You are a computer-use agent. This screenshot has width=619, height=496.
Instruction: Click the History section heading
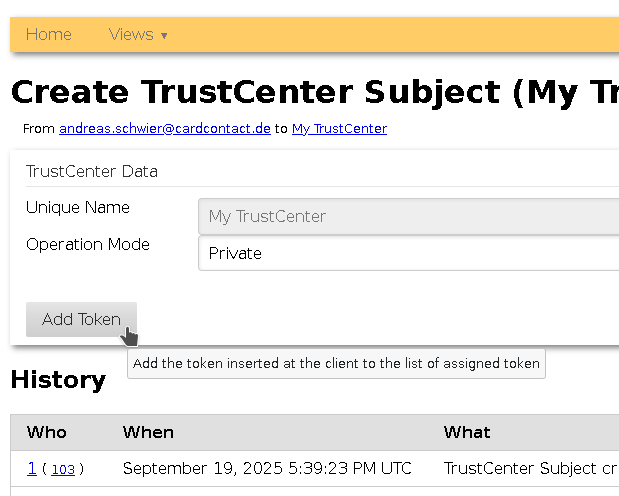pos(58,379)
